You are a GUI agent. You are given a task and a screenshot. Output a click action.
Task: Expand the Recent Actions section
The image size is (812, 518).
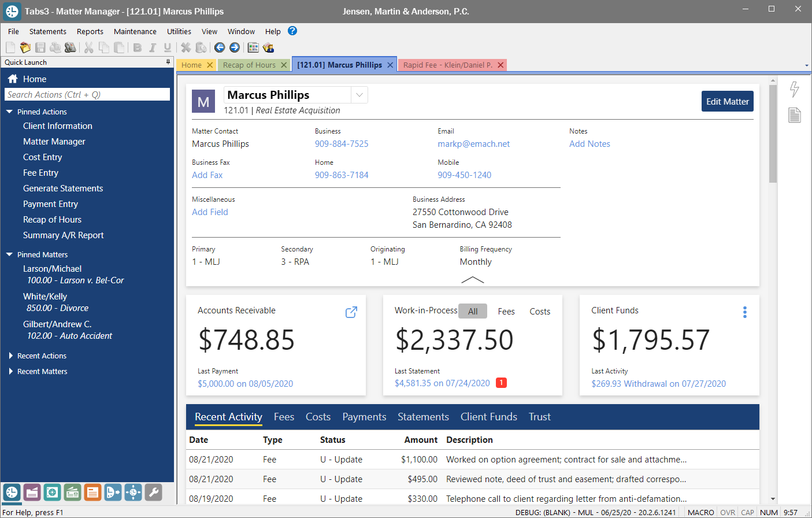tap(10, 356)
